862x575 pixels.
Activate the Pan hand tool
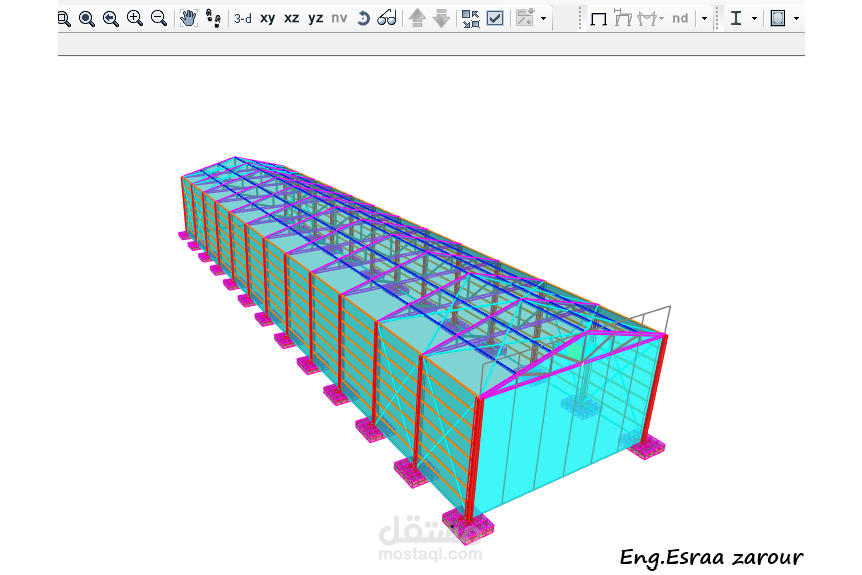[x=188, y=19]
